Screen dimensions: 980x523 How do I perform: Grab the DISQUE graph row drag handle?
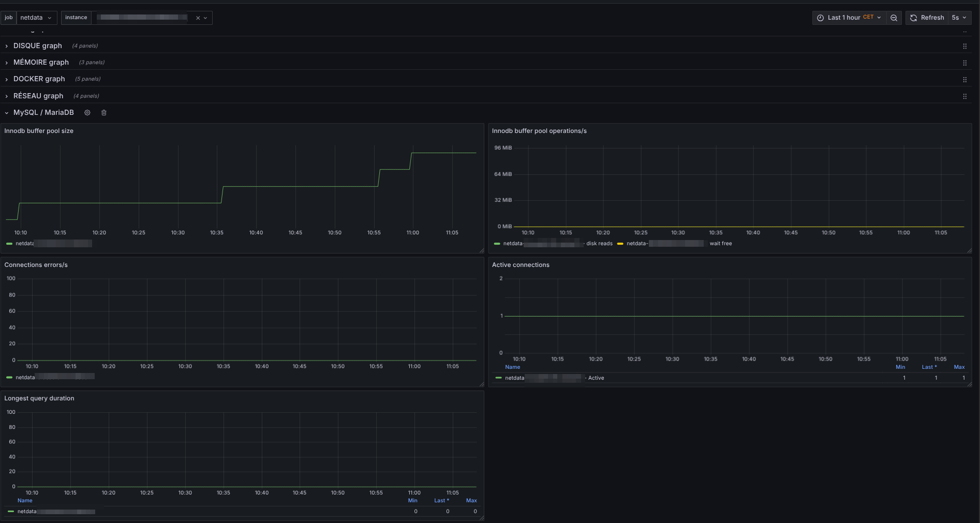pos(964,46)
